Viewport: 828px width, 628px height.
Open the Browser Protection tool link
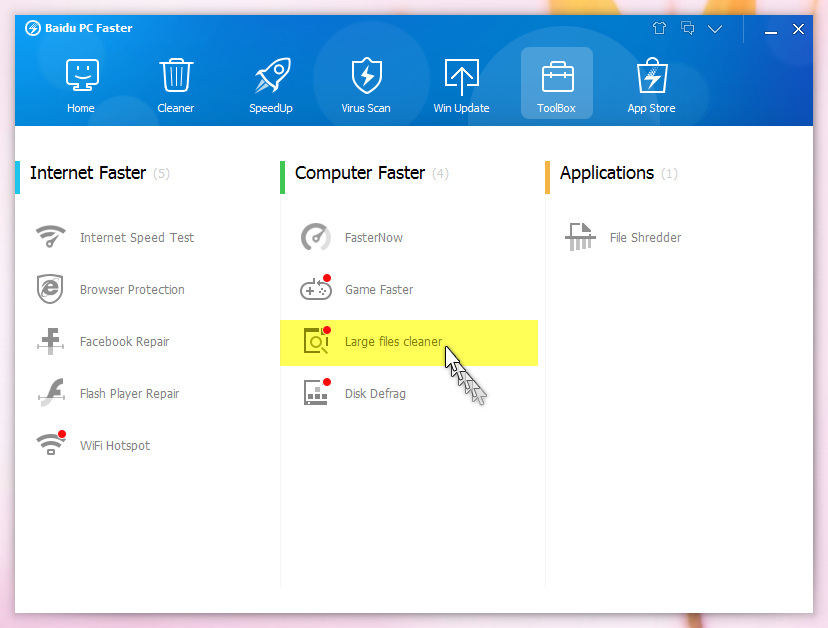(x=132, y=289)
